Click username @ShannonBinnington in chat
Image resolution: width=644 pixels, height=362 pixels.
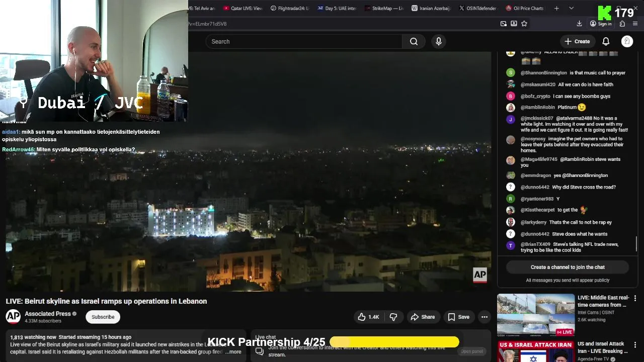point(543,73)
